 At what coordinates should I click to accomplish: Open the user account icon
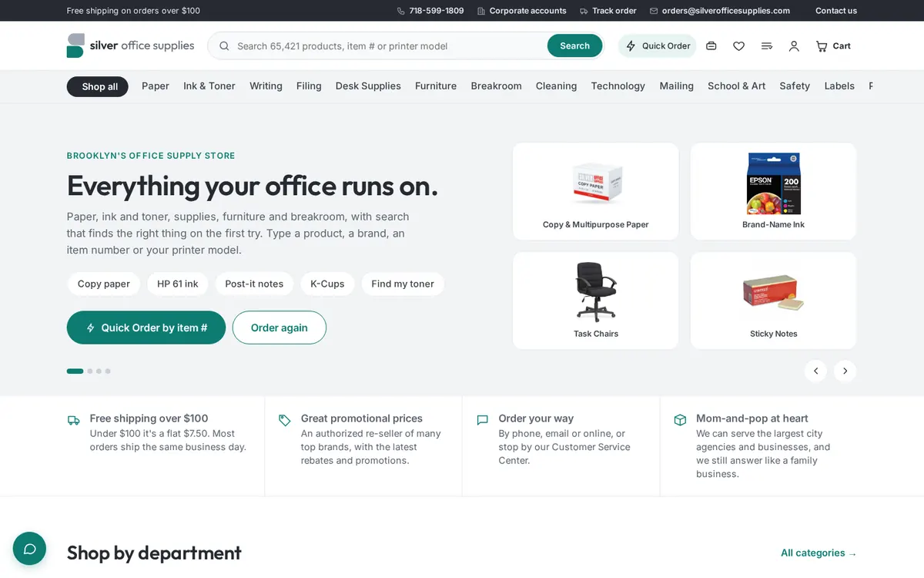pos(794,46)
